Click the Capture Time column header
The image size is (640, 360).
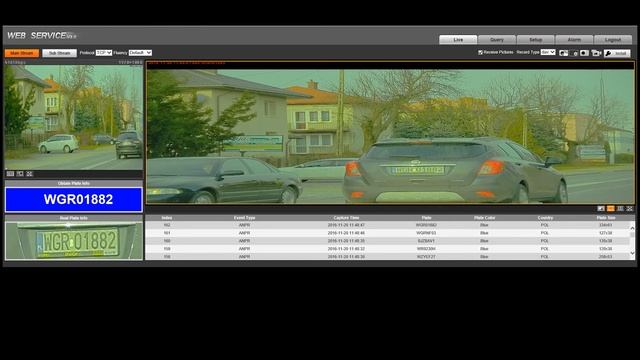pyautogui.click(x=346, y=218)
